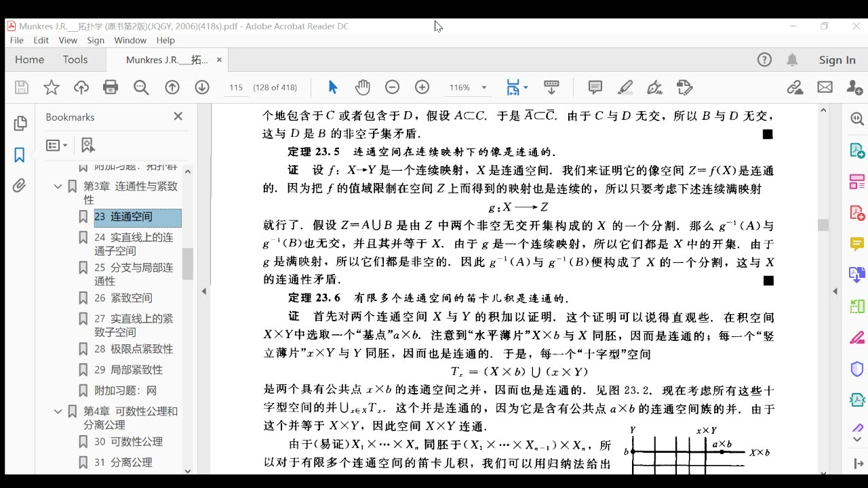Select bookmark 26 紧致空间
Image resolution: width=868 pixels, height=488 pixels.
123,298
